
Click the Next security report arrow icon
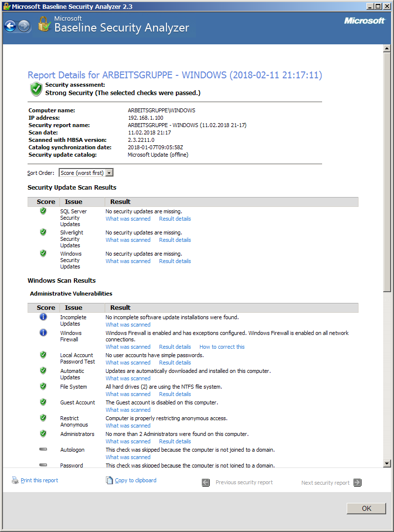coord(358,482)
